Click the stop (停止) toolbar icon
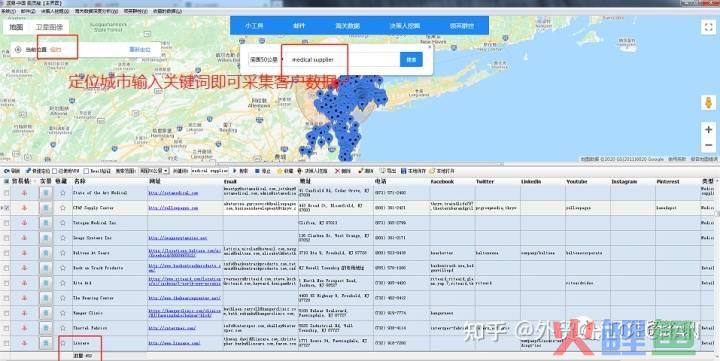Viewport: 720px width, 361px height. (257, 171)
